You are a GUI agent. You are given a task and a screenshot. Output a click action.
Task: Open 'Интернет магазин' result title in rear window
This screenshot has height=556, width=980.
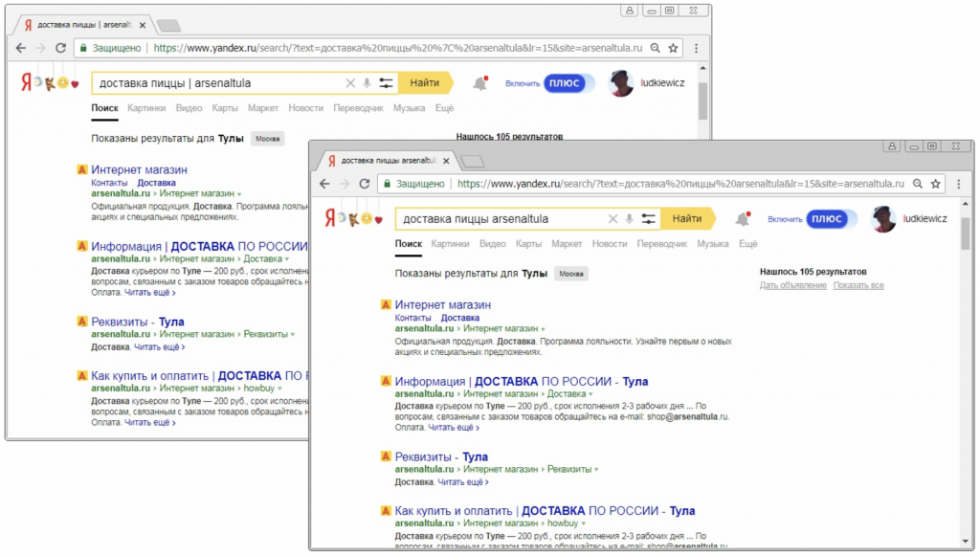pyautogui.click(x=139, y=170)
